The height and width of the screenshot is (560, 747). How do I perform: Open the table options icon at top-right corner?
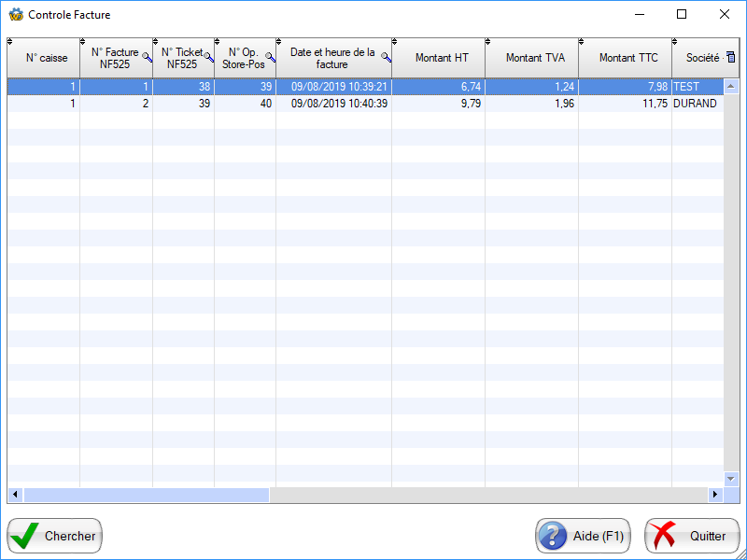(731, 58)
